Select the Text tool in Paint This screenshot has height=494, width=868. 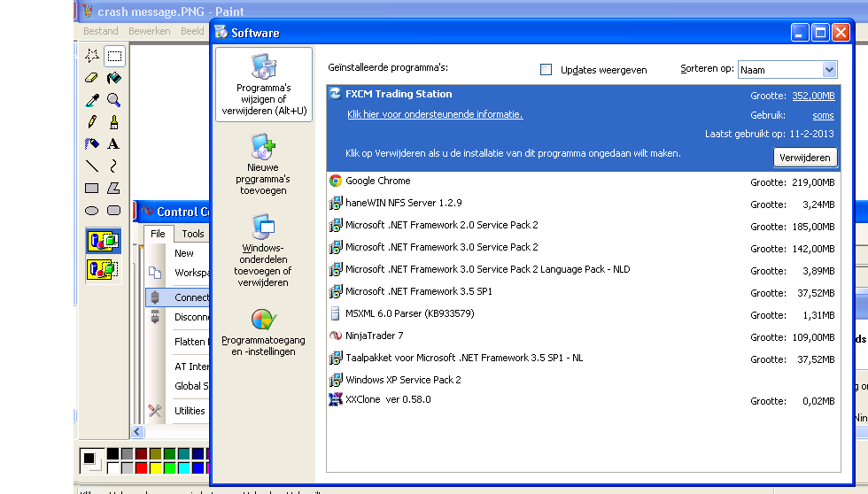(114, 144)
